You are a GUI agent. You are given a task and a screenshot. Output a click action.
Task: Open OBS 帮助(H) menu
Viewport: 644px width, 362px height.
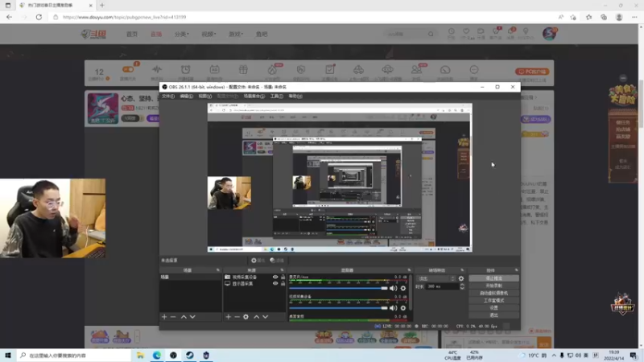coord(295,96)
